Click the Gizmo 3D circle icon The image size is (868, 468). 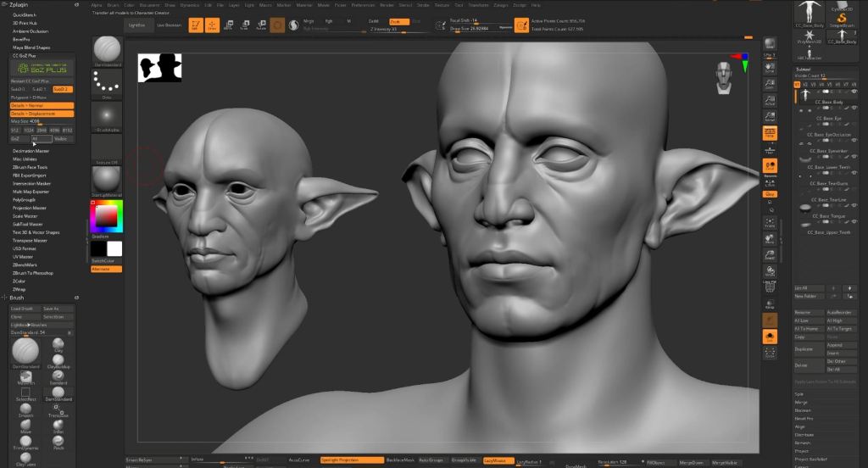[277, 25]
